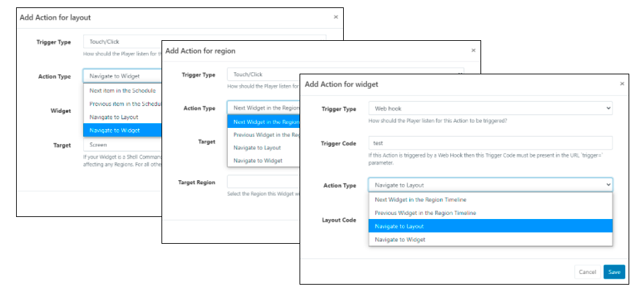Open Target dropdown showing Screen
Viewport: 644px width, 296px height.
[x=123, y=145]
